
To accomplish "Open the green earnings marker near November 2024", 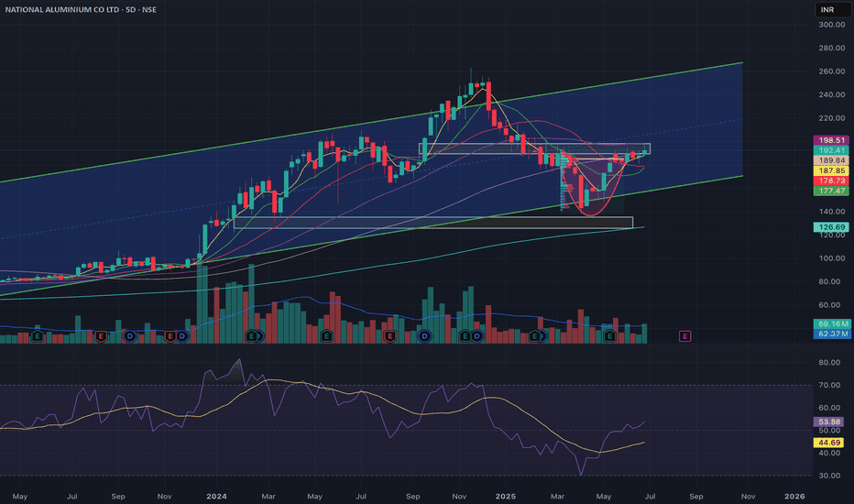I will (x=465, y=336).
